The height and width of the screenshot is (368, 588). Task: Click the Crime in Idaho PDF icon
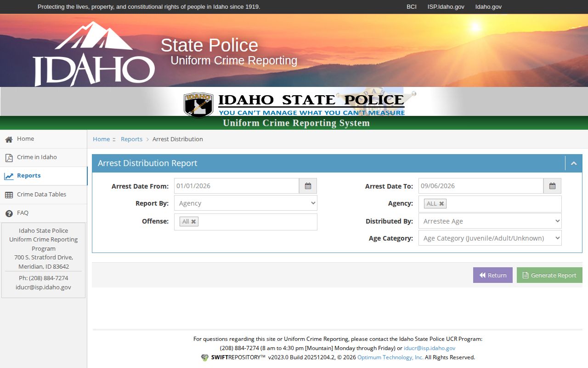(x=9, y=158)
